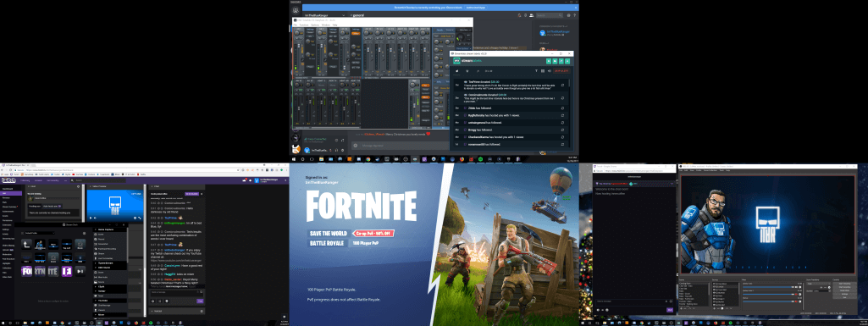Select the back arrow key in Stream Deck
Image resolution: width=868 pixels, height=326 pixels.
point(26,244)
